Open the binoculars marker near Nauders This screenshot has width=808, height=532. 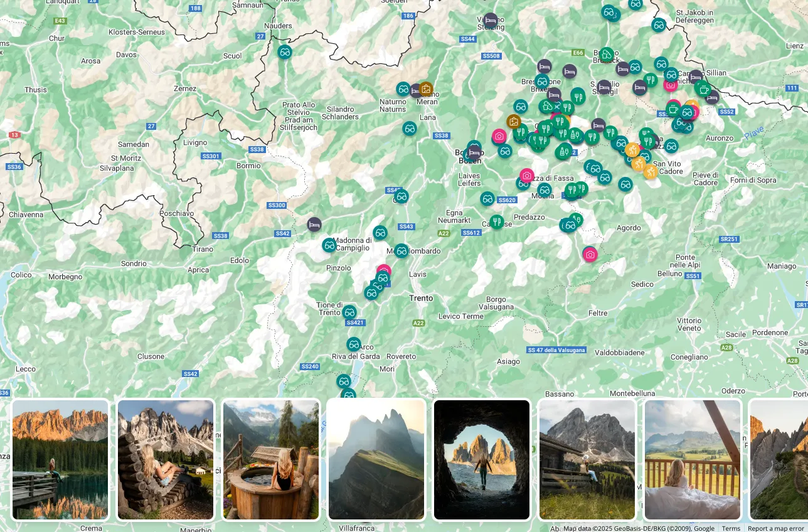[285, 52]
